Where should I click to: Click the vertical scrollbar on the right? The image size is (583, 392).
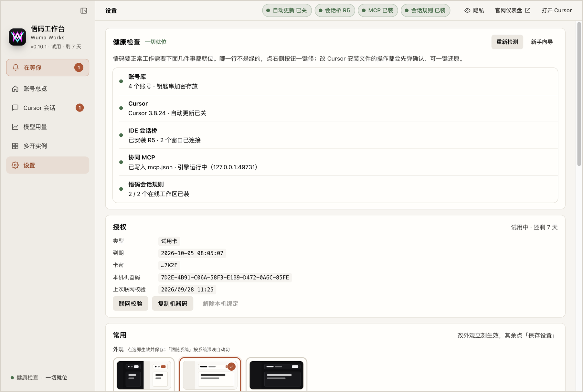579,94
